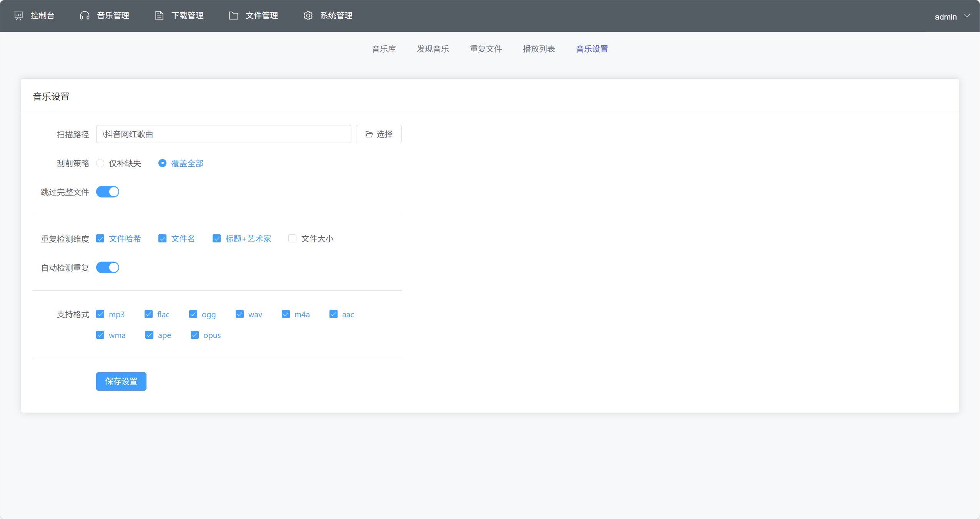This screenshot has height=519, width=980.
Task: Switch to the 重复文件 tab
Action: tap(486, 49)
